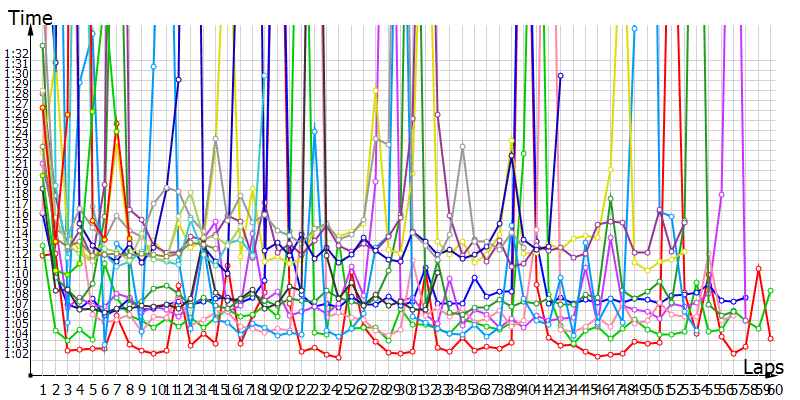Click red line's final data point at lap 60

[771, 338]
